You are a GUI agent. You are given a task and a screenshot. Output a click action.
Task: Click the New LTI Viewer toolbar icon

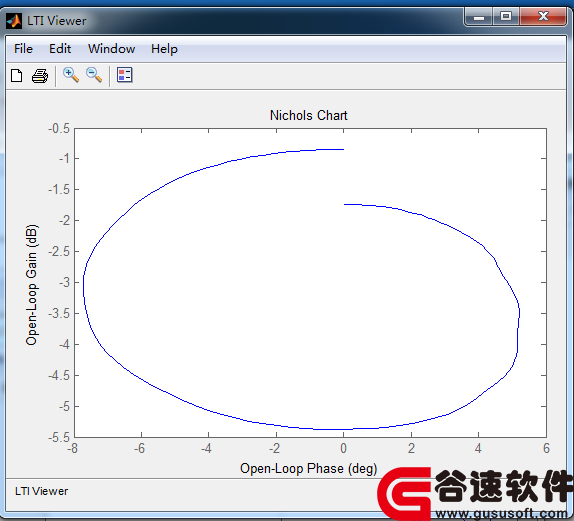pos(16,75)
